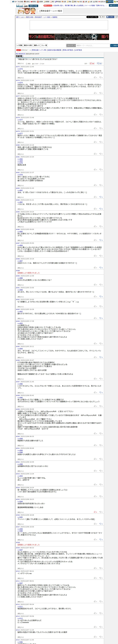This screenshot has width=118, height=644.
Task: Click the レス検索 search button
Action: pyautogui.click(x=114, y=46)
